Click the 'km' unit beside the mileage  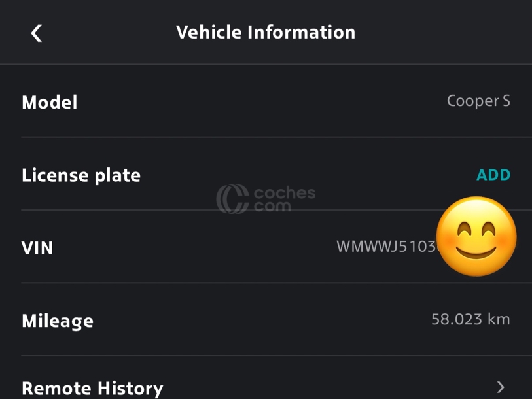click(499, 319)
